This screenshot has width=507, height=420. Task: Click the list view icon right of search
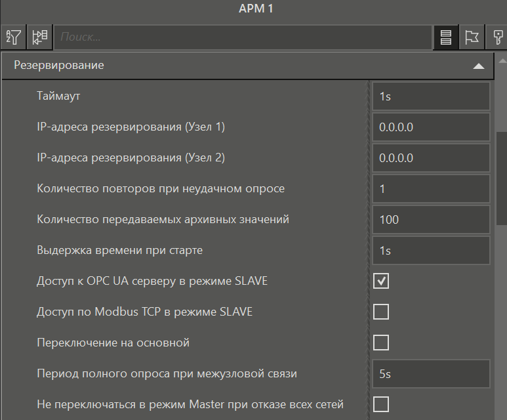coord(445,37)
